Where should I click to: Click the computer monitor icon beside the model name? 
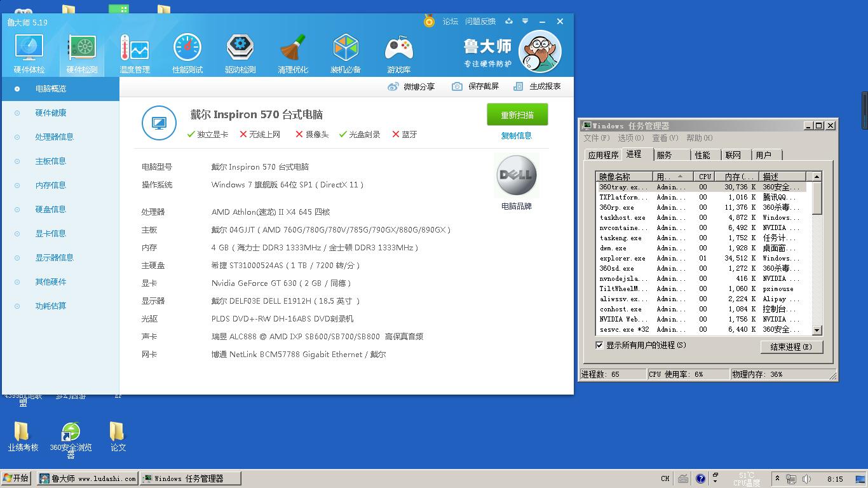(x=159, y=123)
